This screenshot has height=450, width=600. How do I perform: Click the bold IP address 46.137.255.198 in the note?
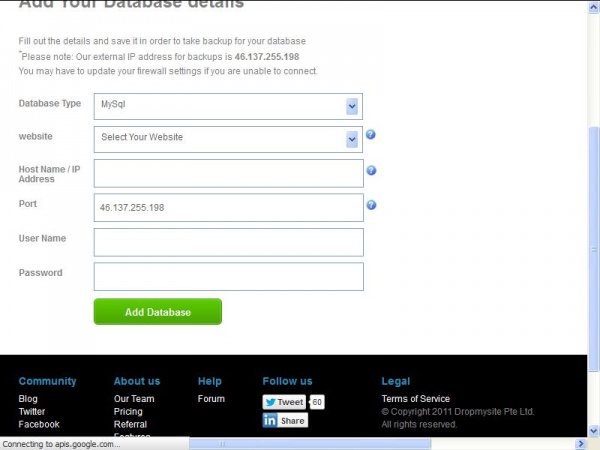267,57
